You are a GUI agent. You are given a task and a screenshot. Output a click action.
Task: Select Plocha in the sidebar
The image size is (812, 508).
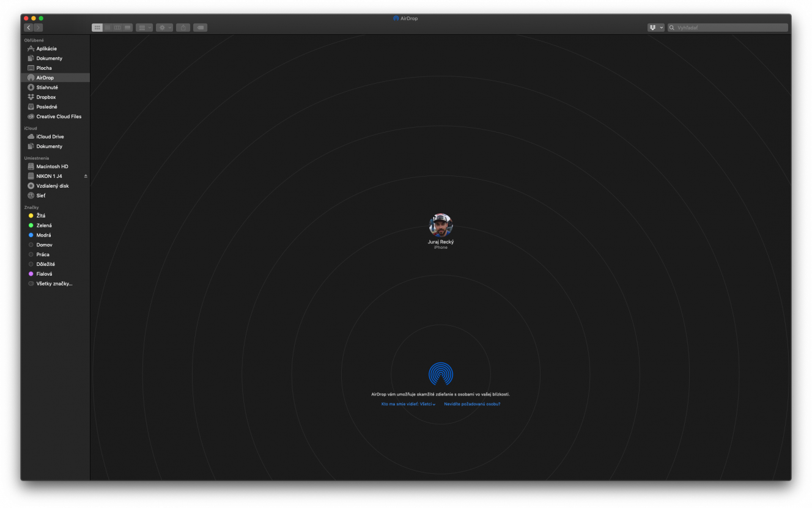(x=56, y=68)
